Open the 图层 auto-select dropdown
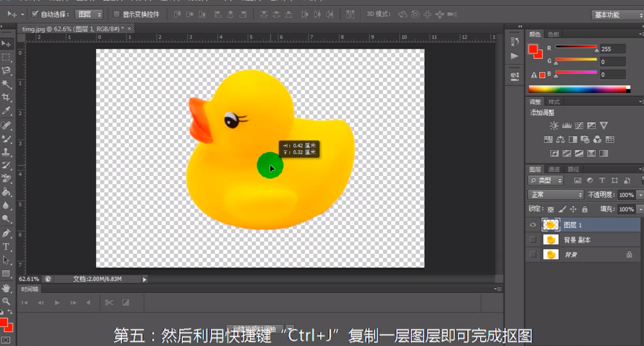644x346 pixels. tap(89, 15)
